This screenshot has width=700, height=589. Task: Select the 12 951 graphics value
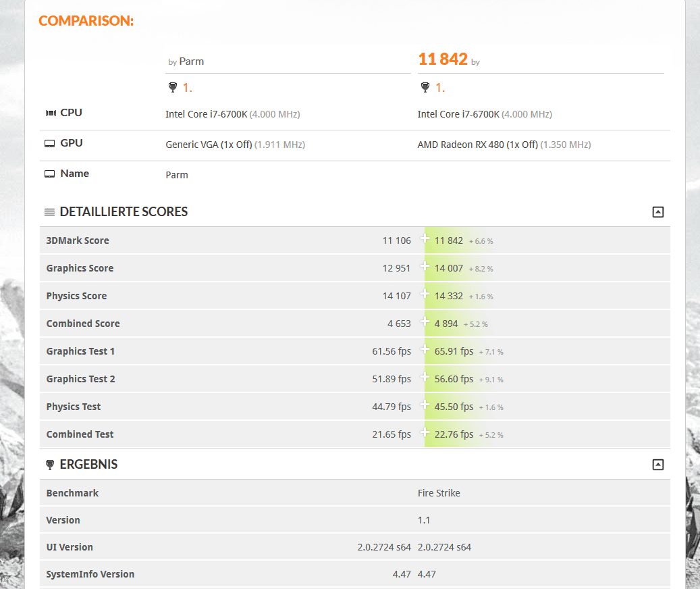(x=396, y=268)
